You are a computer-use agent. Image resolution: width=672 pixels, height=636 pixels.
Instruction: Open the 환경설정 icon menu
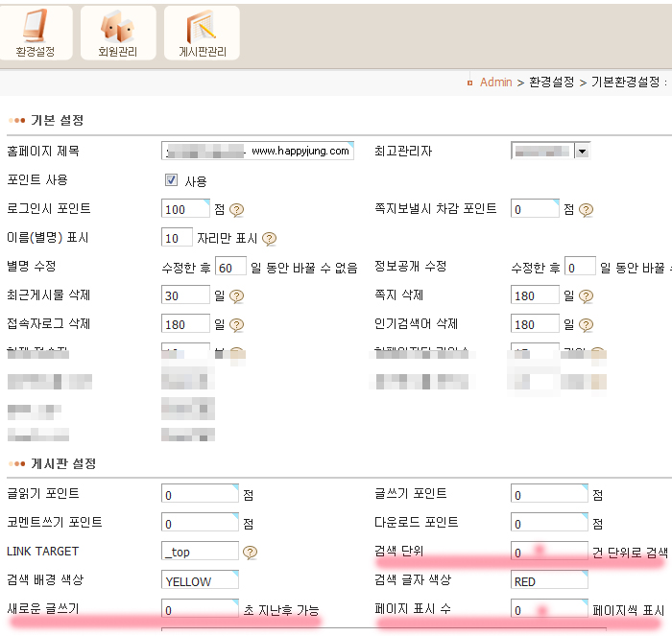tap(35, 33)
